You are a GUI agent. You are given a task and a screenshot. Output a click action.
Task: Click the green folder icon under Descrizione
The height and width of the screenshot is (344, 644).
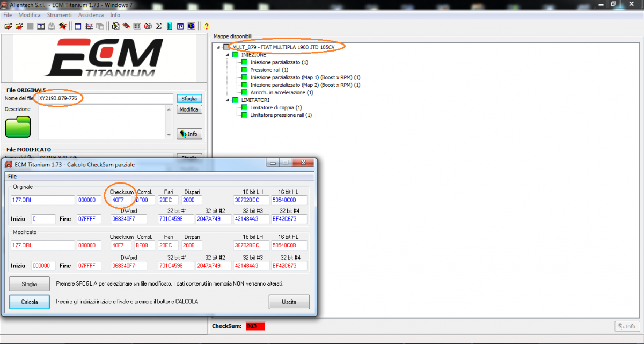pyautogui.click(x=18, y=127)
